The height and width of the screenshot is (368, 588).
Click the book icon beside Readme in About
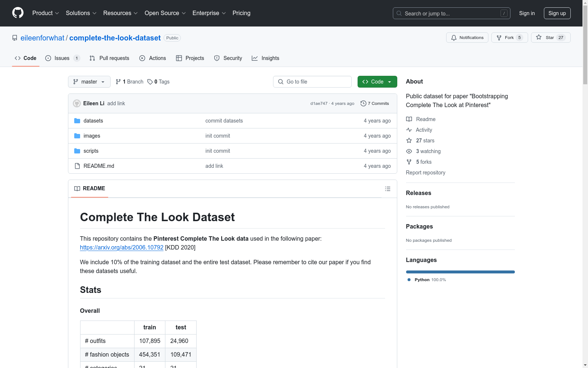coord(409,119)
